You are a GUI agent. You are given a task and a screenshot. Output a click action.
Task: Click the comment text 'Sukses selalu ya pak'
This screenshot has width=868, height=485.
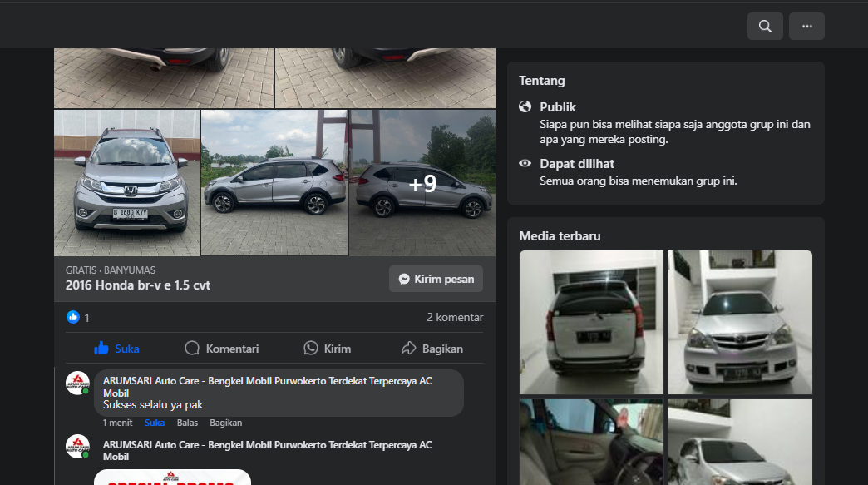pos(153,404)
